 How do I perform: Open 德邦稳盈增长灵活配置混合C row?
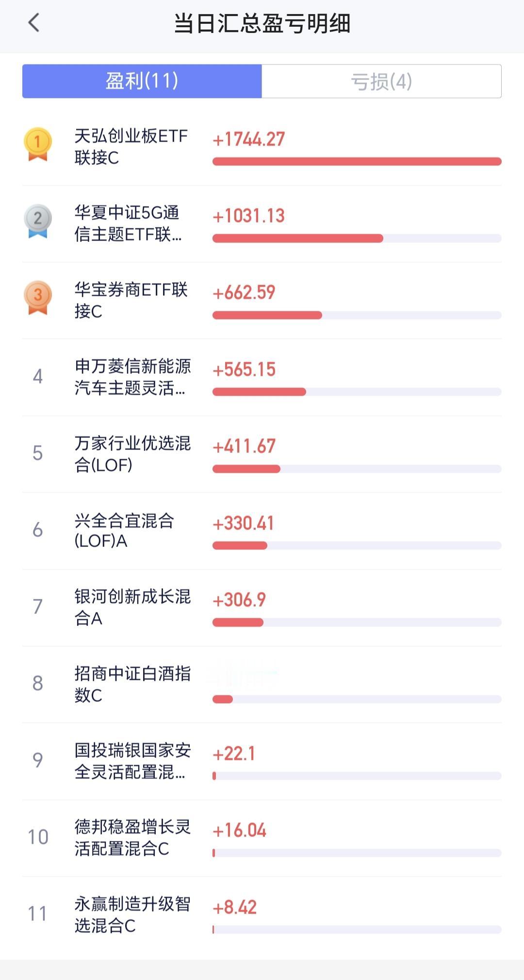click(x=262, y=838)
